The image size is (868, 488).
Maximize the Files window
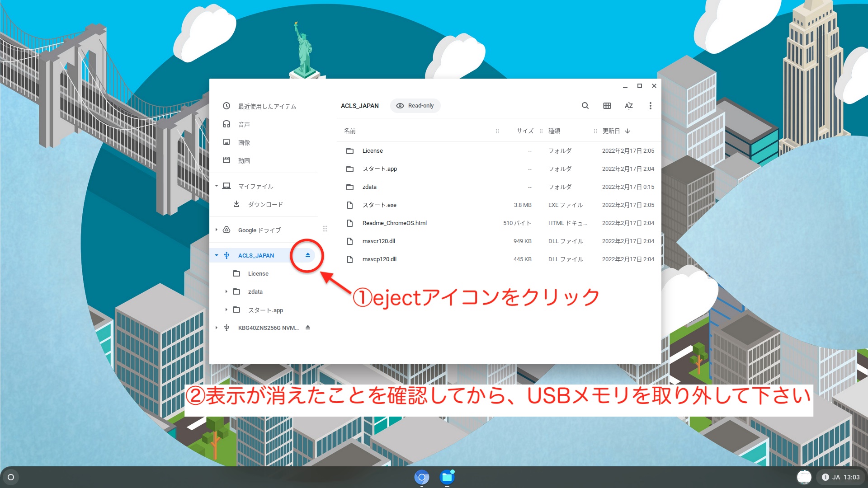[639, 86]
